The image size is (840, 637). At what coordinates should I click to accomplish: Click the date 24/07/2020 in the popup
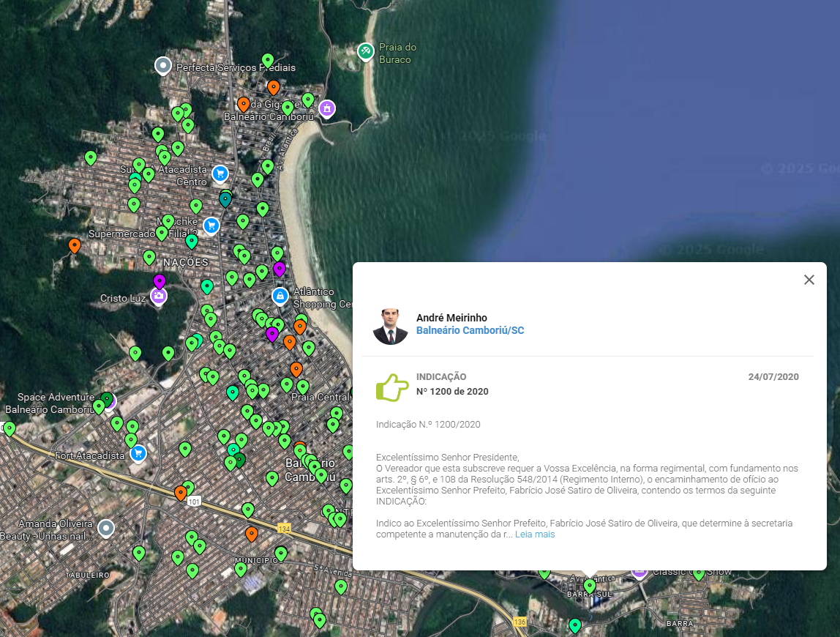coord(773,377)
